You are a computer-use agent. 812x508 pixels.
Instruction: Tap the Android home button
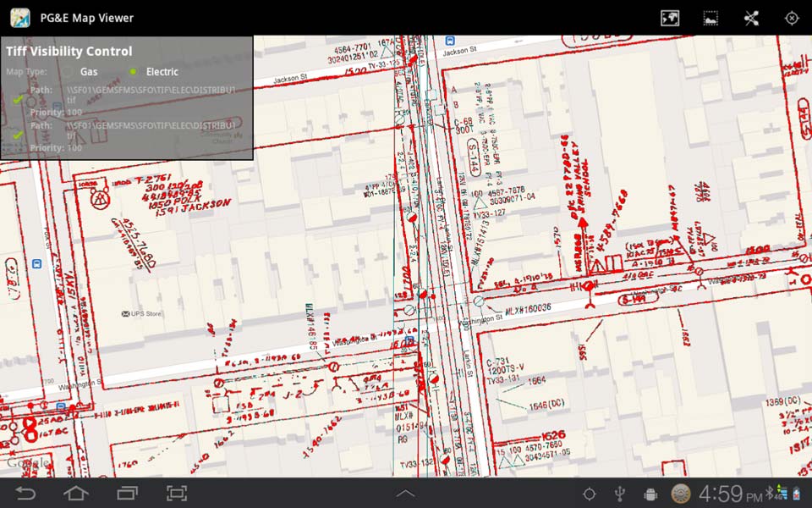76,493
